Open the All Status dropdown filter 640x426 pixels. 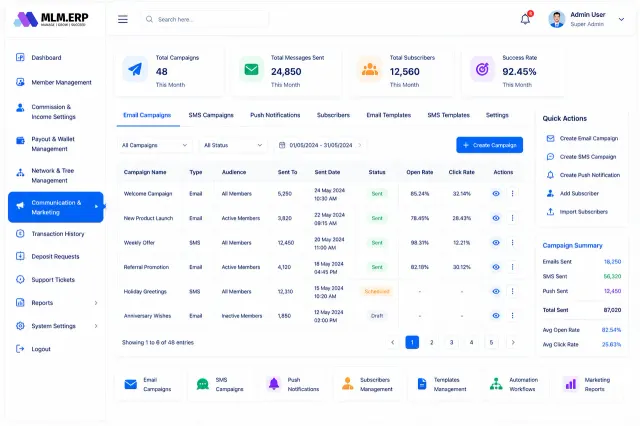coord(233,145)
